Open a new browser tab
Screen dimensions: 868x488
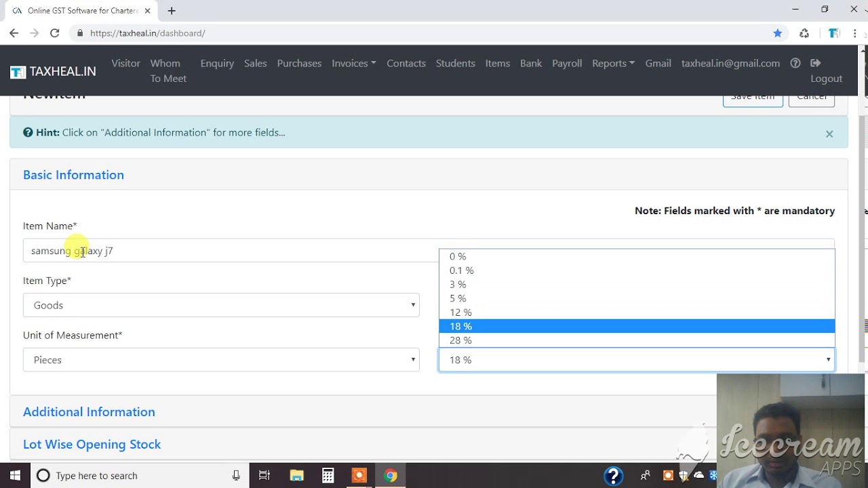pyautogui.click(x=172, y=11)
